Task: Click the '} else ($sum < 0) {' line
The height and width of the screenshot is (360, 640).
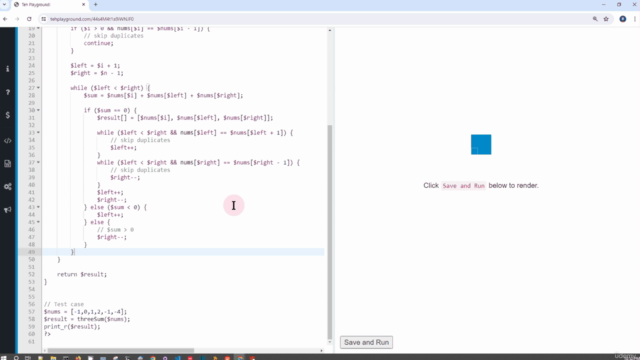Action: [115, 207]
